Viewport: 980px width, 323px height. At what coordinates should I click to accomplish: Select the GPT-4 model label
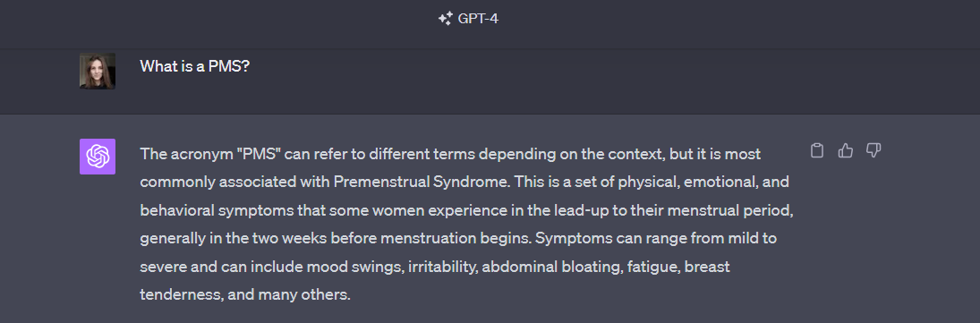478,19
